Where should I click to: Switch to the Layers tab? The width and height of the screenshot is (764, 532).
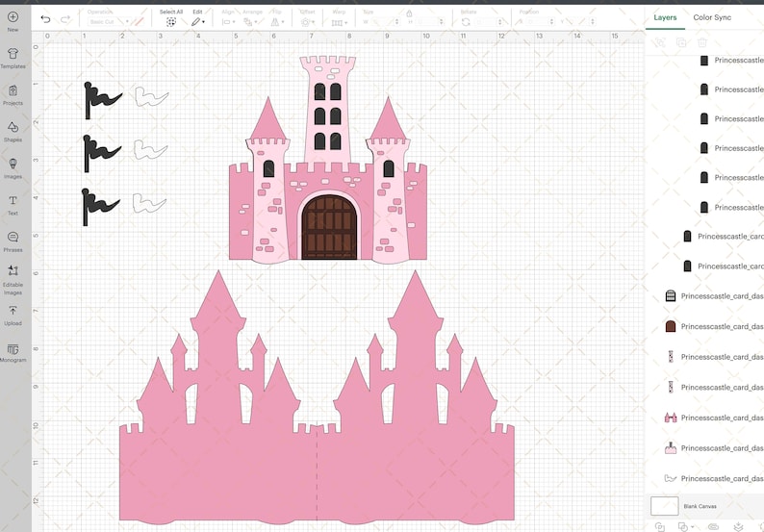[x=665, y=17]
